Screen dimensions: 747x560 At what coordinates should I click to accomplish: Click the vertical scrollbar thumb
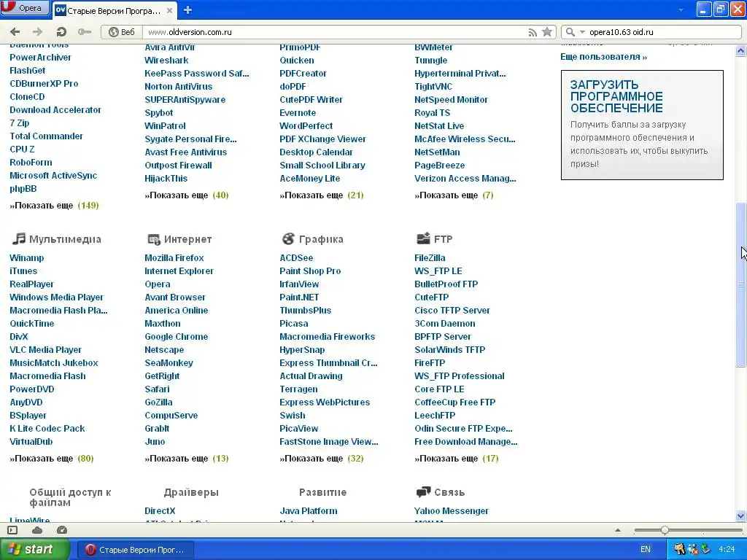tap(741, 285)
